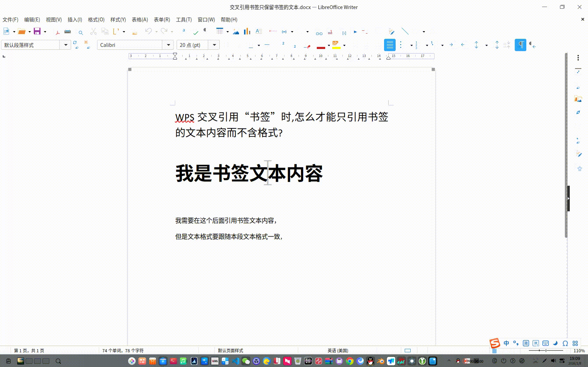Expand the line spacing dropdown arrow
588x367 pixels.
pos(486,45)
